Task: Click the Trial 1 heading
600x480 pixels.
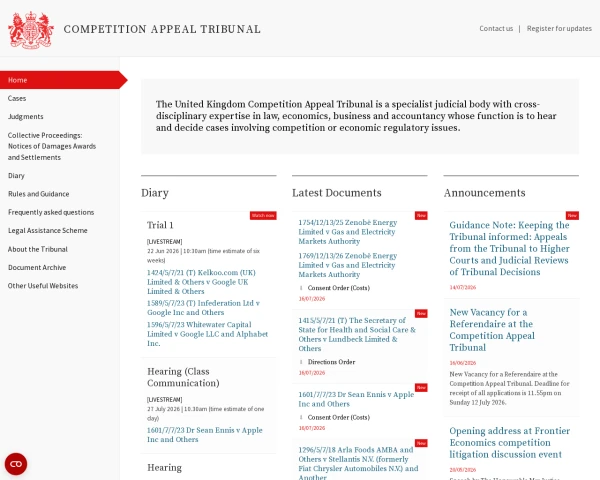Action: [x=160, y=225]
